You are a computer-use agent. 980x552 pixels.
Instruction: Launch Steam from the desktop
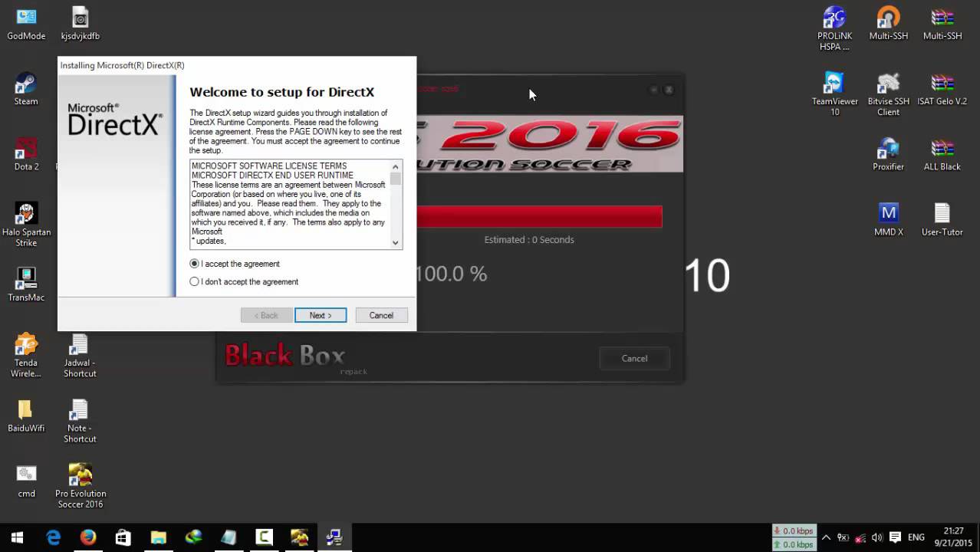tap(26, 89)
